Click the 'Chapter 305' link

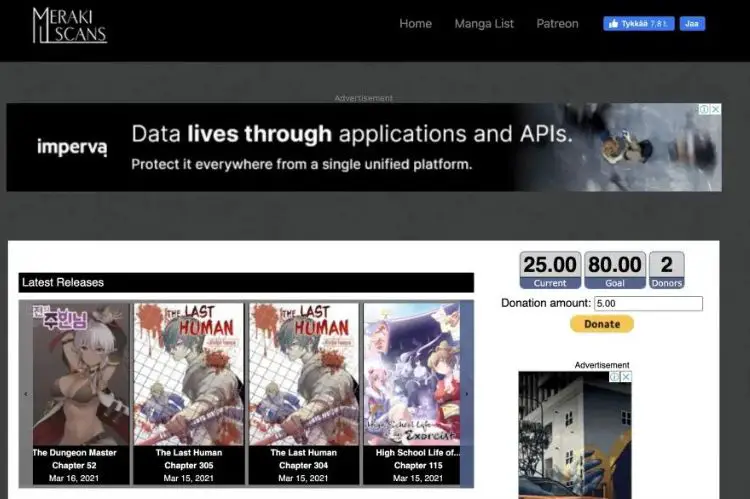(x=188, y=465)
